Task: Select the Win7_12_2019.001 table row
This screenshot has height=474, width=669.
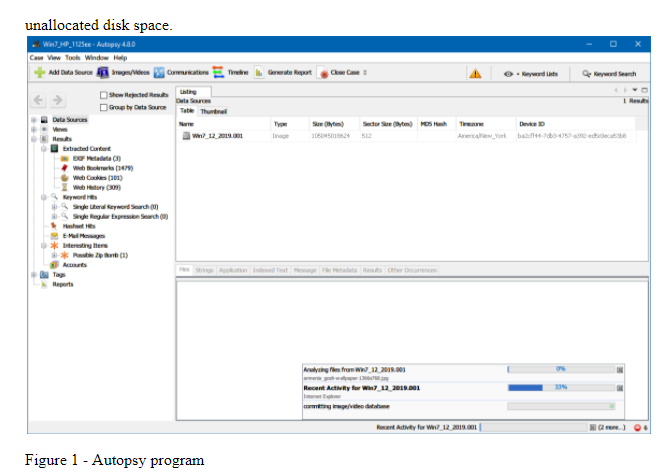Action: 407,136
